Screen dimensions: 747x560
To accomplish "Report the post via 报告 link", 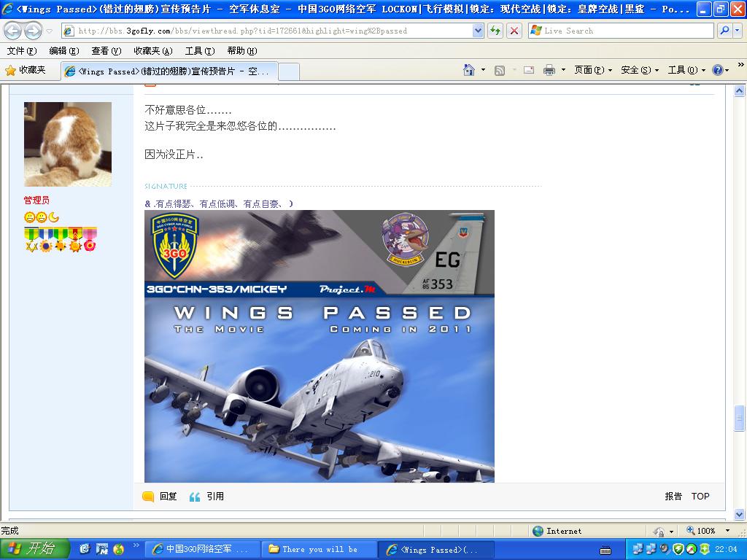I will pos(673,497).
